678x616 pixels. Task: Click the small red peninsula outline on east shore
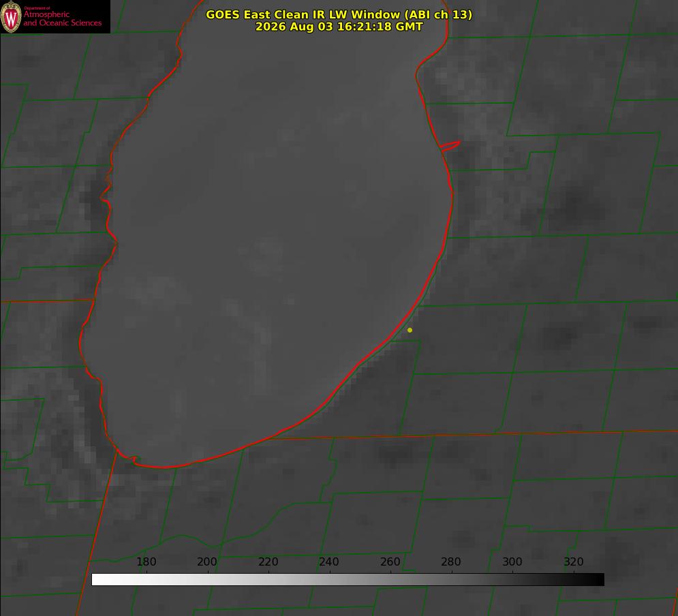450,146
